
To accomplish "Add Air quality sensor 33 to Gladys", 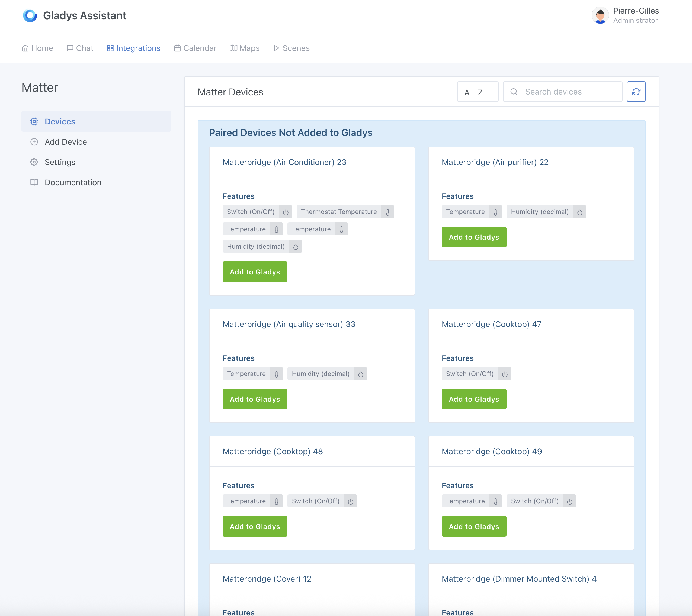I will click(x=255, y=399).
